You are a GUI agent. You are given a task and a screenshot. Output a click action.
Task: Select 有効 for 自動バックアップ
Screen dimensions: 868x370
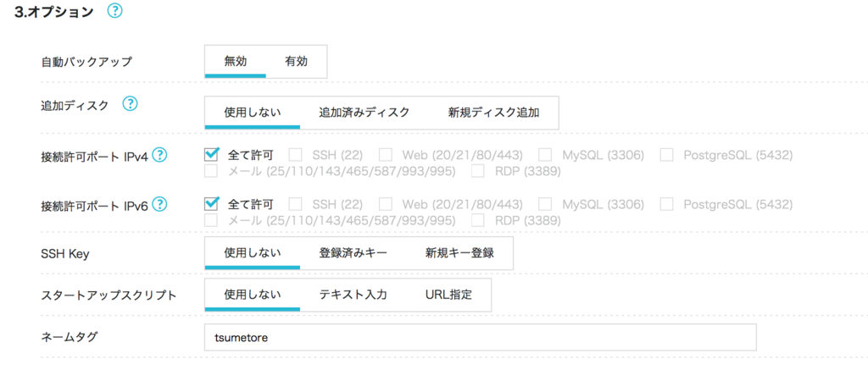296,62
